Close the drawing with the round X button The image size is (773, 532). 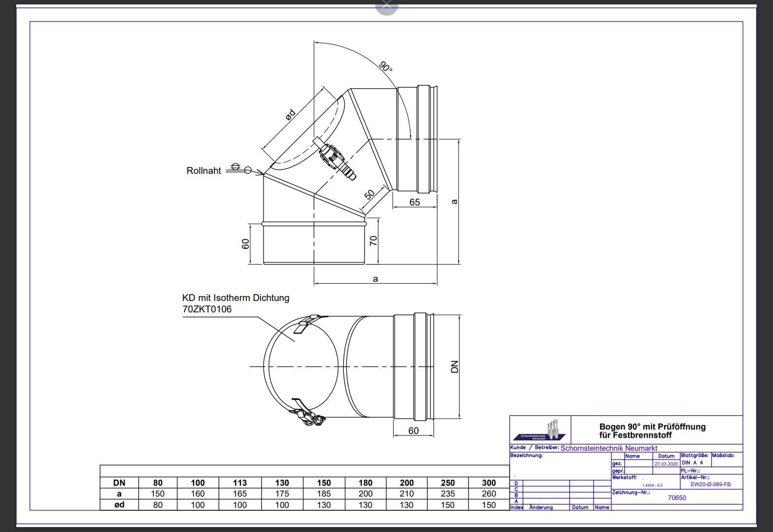386,5
